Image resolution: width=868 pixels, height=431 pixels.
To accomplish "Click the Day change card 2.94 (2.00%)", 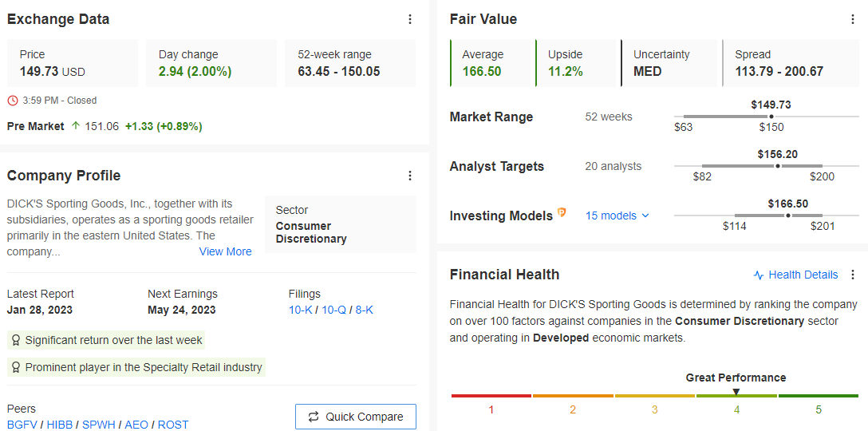I will [x=211, y=63].
